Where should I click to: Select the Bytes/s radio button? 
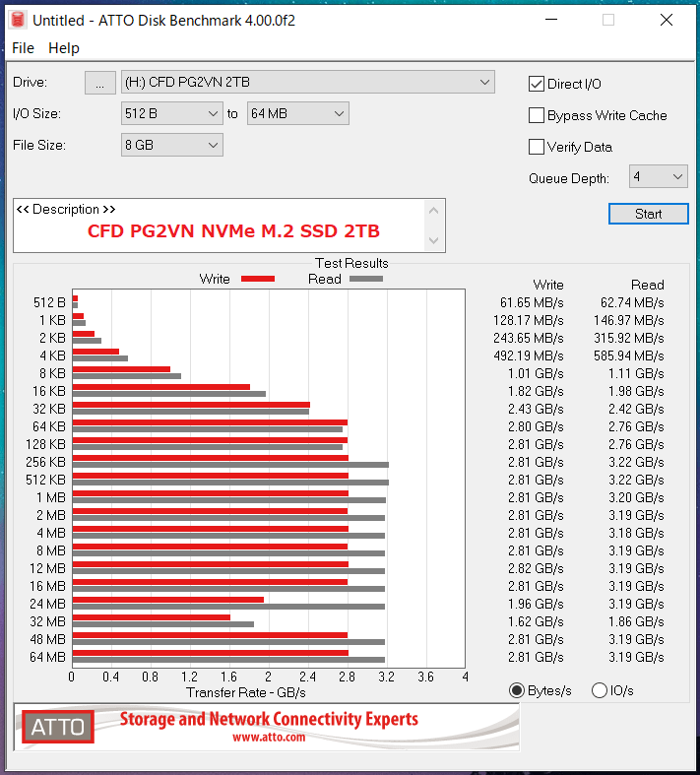517,690
